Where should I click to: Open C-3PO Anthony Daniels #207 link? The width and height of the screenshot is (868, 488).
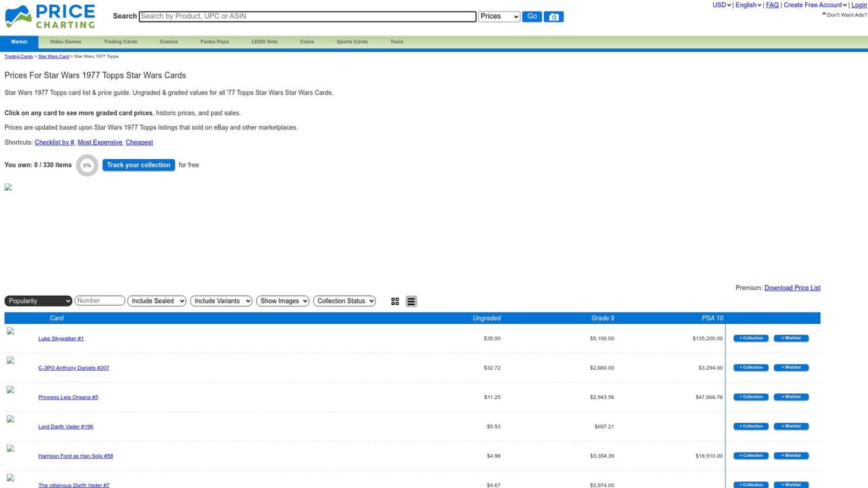click(74, 368)
